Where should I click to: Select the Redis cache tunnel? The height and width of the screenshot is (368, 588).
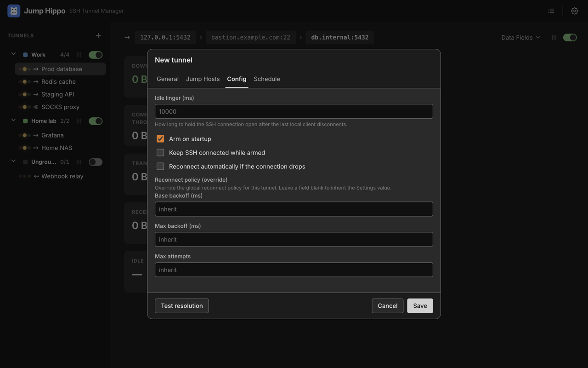point(61,81)
